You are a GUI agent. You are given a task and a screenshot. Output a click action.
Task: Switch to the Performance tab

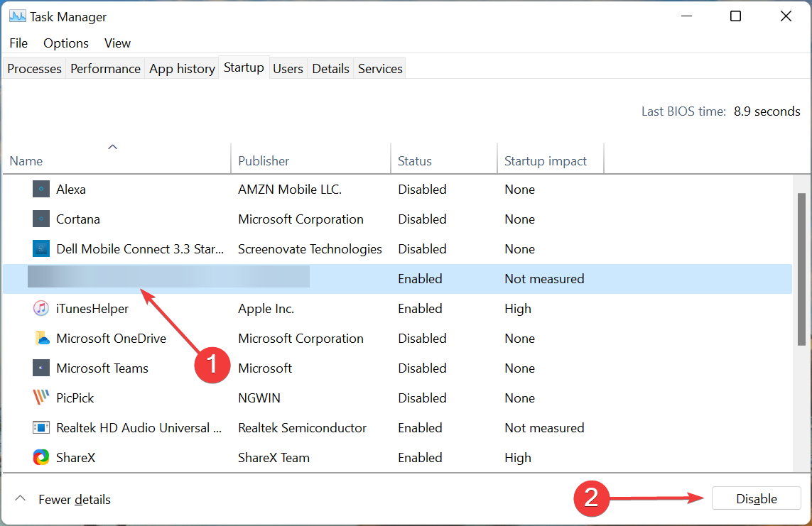(105, 69)
